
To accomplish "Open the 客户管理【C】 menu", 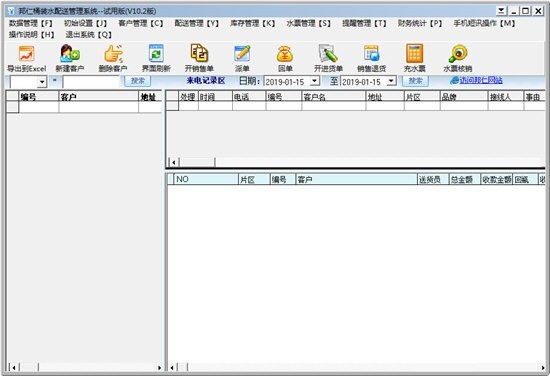I will coord(141,23).
